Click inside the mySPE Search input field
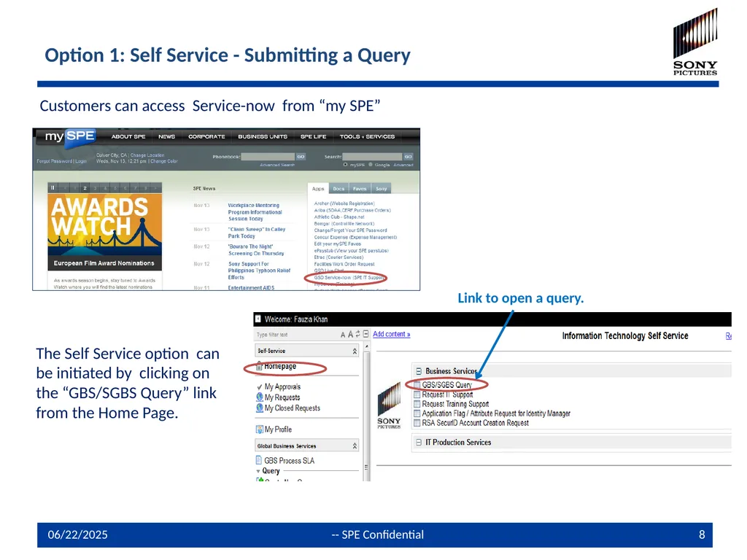The width and height of the screenshot is (747, 560). pos(373,157)
